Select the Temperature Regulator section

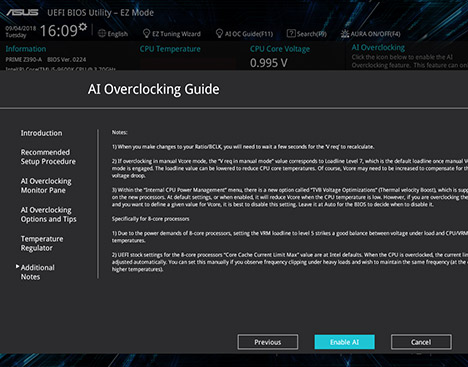(x=42, y=243)
